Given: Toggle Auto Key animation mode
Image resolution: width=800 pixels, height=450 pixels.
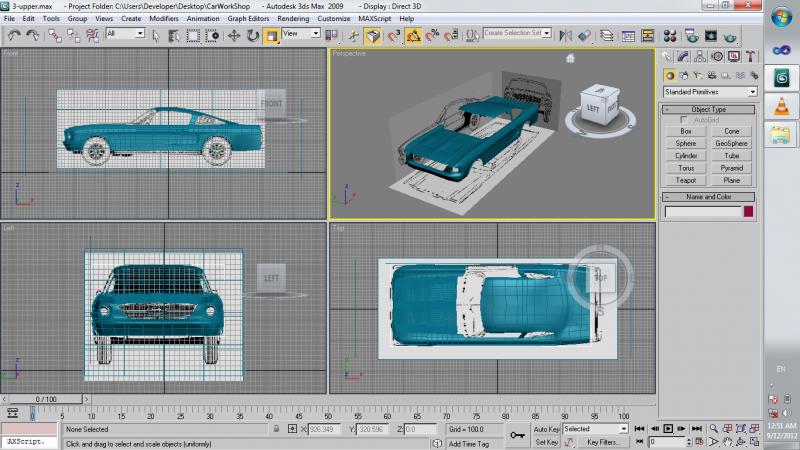Looking at the screenshot, I should (546, 428).
